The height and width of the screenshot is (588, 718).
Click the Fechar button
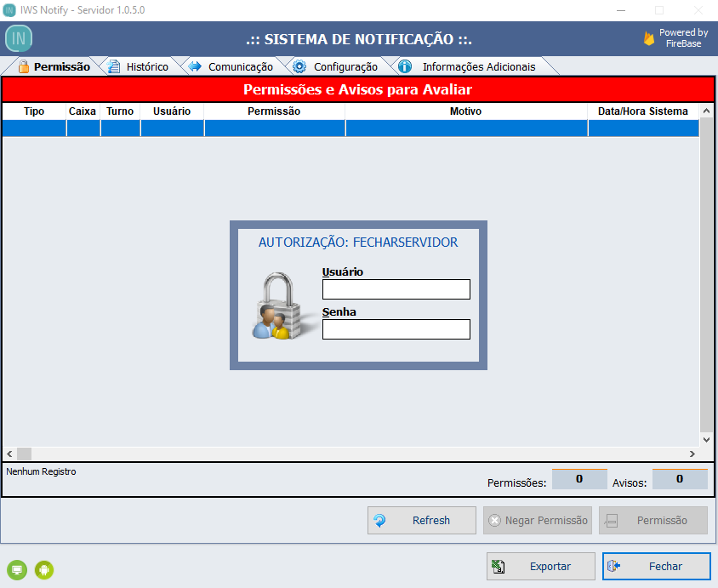(656, 566)
